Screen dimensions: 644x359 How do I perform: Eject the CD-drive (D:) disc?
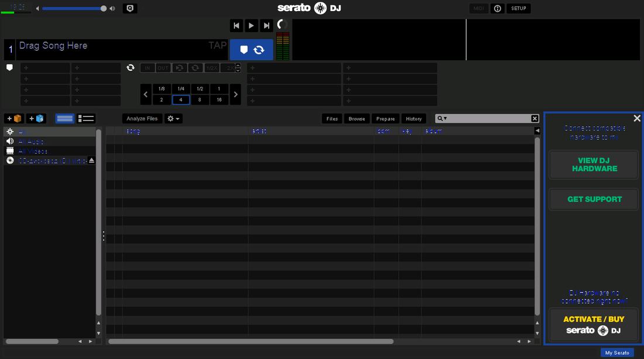92,160
